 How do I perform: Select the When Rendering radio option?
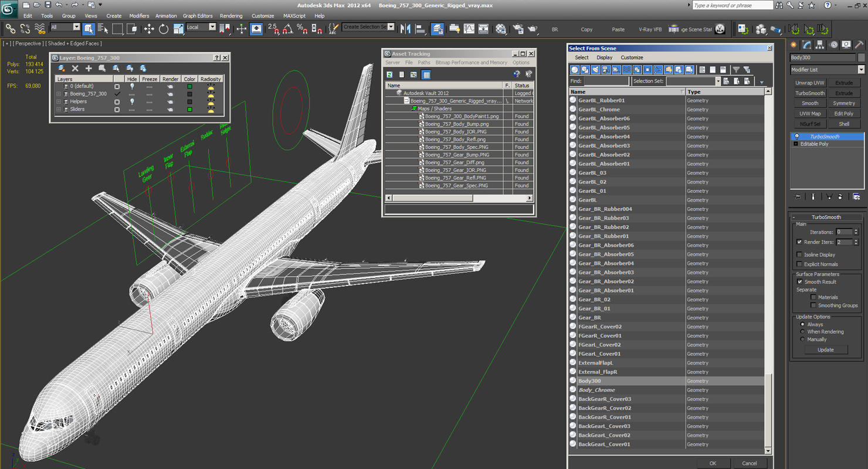pyautogui.click(x=802, y=332)
